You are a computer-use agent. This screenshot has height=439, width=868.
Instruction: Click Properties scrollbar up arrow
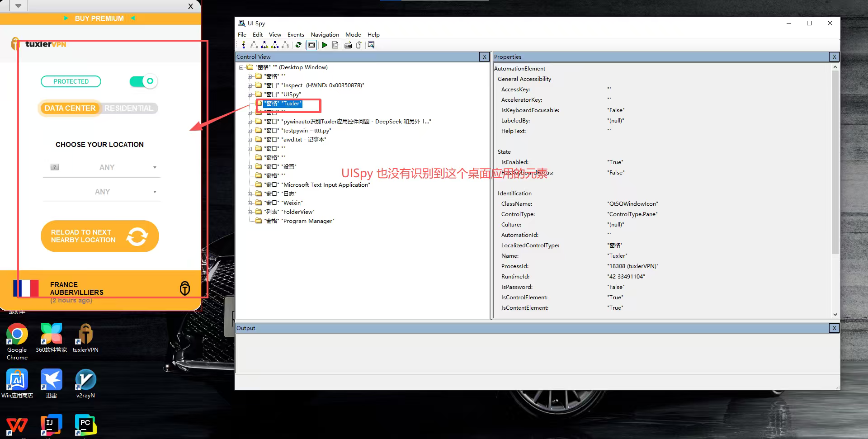(x=835, y=67)
